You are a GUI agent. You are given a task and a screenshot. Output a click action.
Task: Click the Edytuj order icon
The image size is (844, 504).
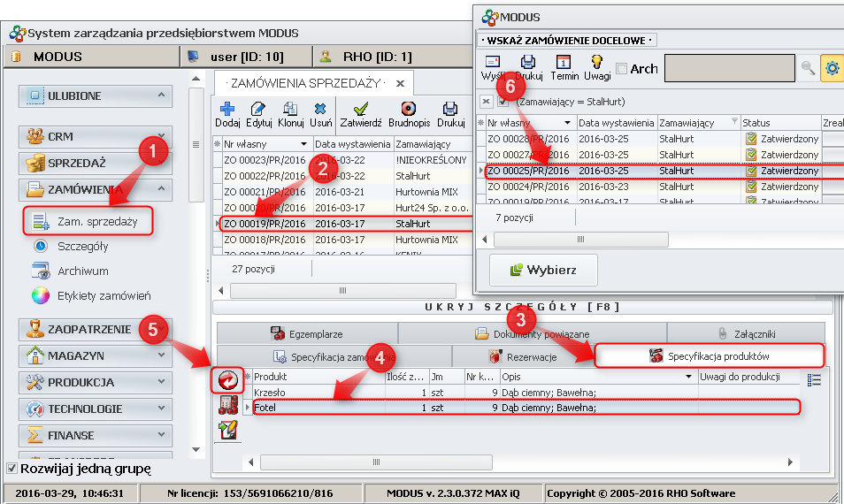[258, 110]
